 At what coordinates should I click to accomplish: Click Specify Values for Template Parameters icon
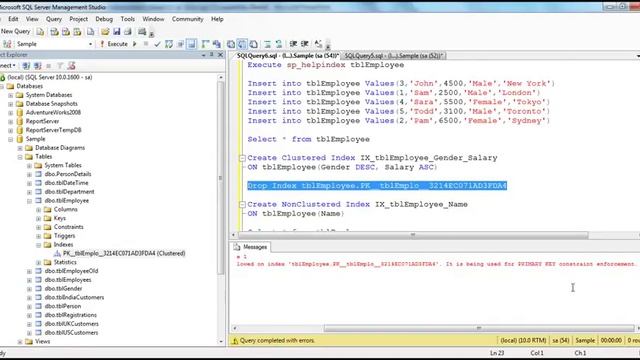318,44
